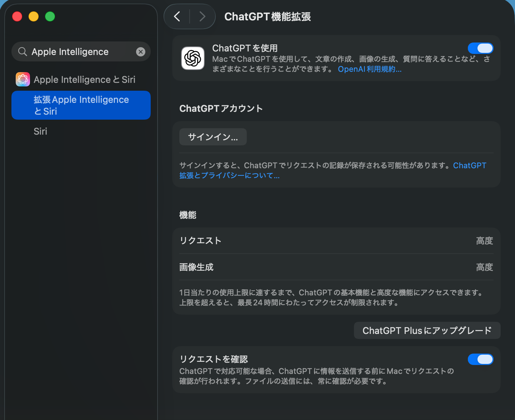The width and height of the screenshot is (515, 420).
Task: Click the 高度 value in リクエスト row
Action: [485, 241]
